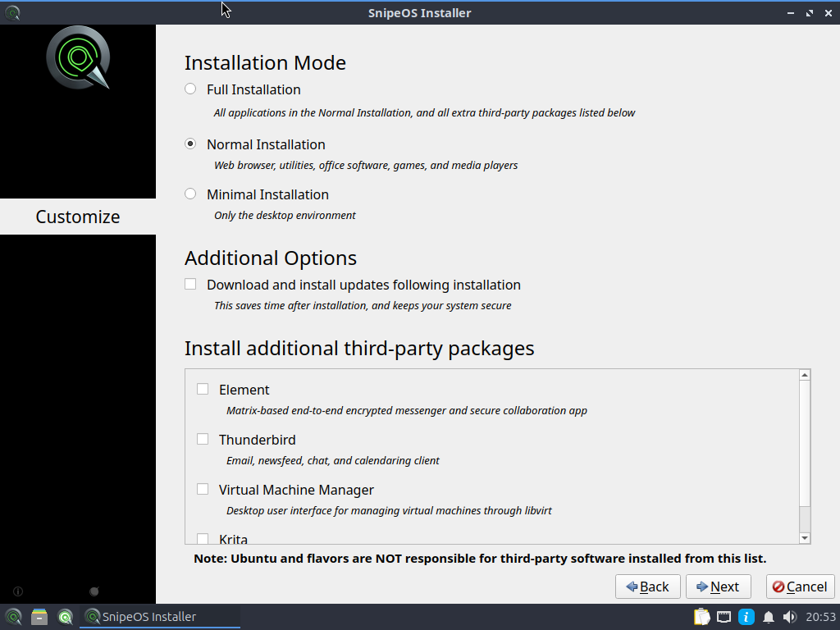This screenshot has height=630, width=840.
Task: Open notifications bell in system tray
Action: tap(768, 617)
